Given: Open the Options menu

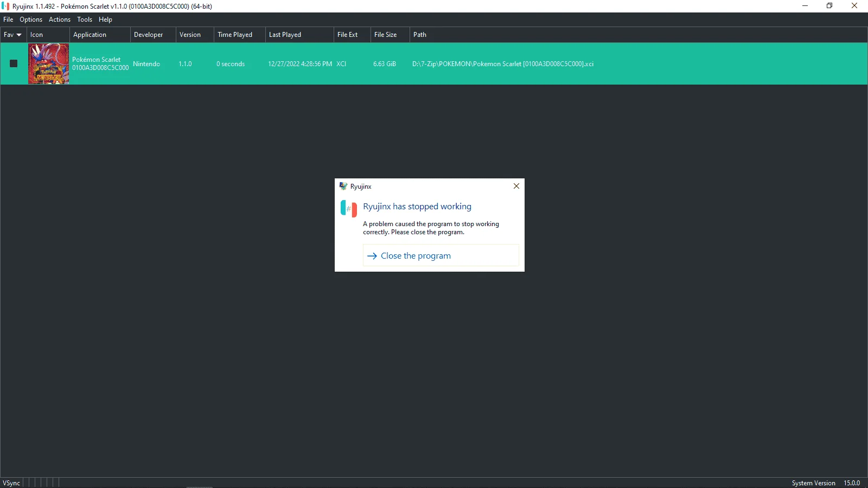Looking at the screenshot, I should coord(31,20).
